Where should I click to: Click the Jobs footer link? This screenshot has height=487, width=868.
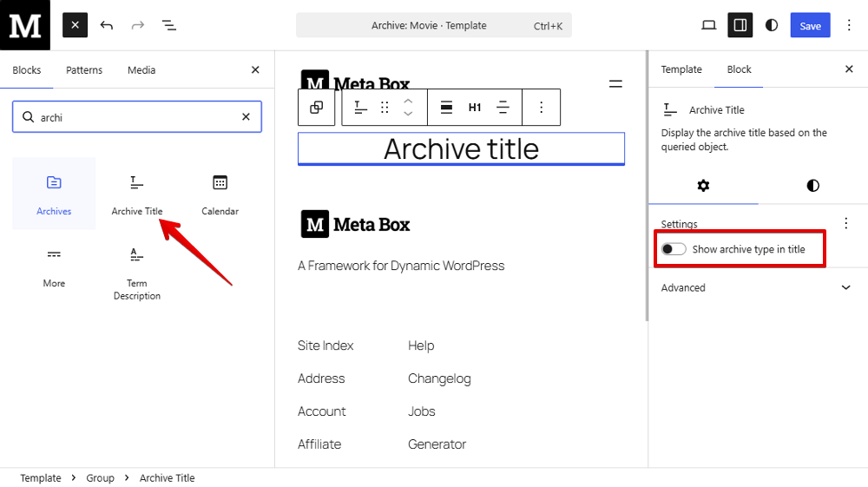click(421, 411)
